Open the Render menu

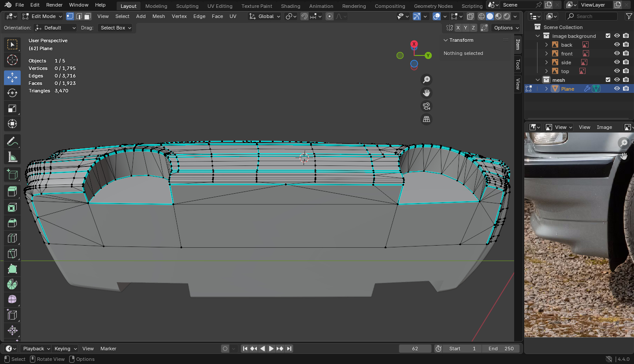click(54, 5)
